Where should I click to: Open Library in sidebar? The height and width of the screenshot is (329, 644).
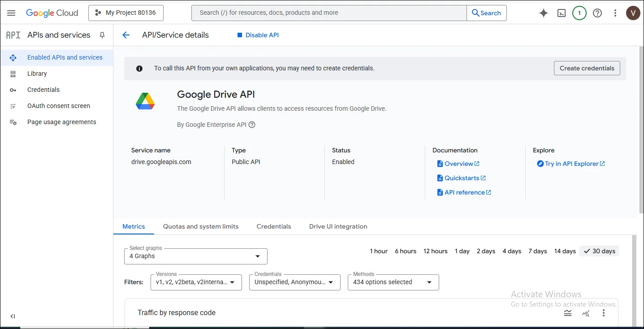56,74
